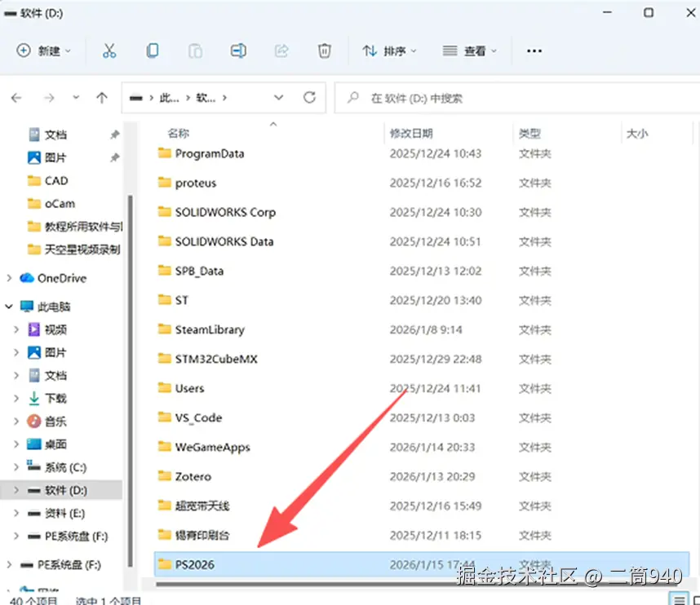
Task: Sort by the 大小 column header
Action: click(x=637, y=133)
